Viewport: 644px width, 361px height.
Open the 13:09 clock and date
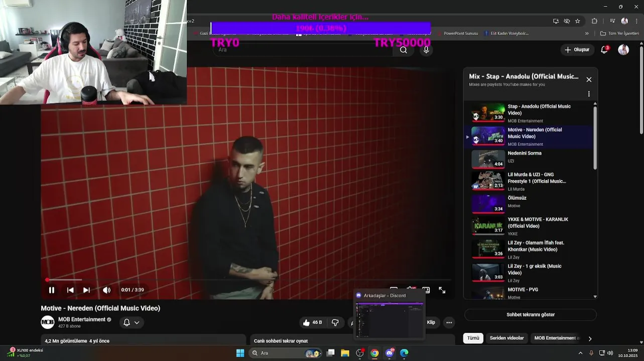click(x=628, y=353)
